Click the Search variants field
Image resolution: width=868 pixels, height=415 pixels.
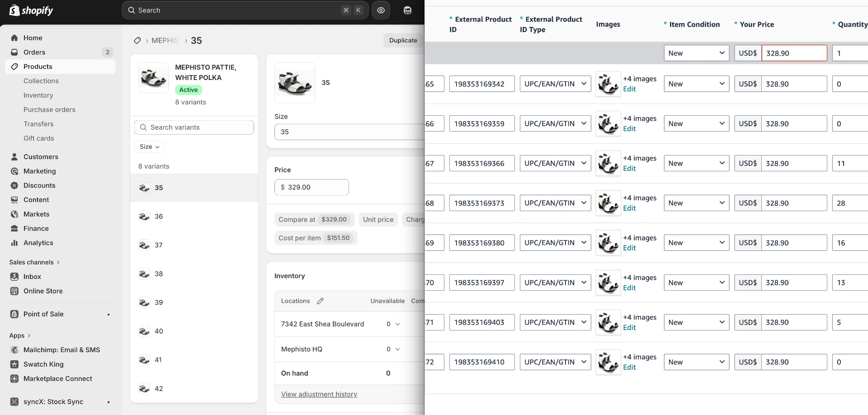194,127
